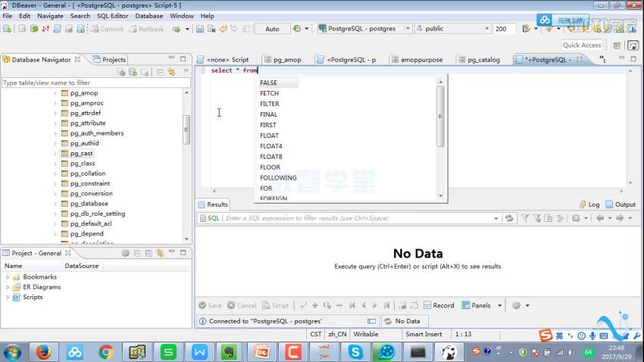Image resolution: width=644 pixels, height=362 pixels.
Task: Open Chrome from the taskbar
Action: (106, 351)
